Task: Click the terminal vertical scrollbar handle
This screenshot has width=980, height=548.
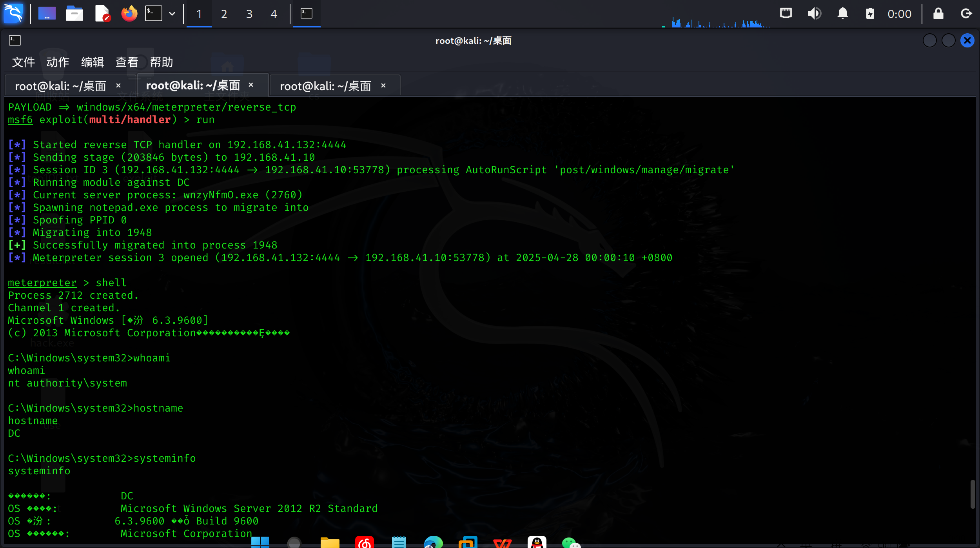Action: tap(973, 494)
